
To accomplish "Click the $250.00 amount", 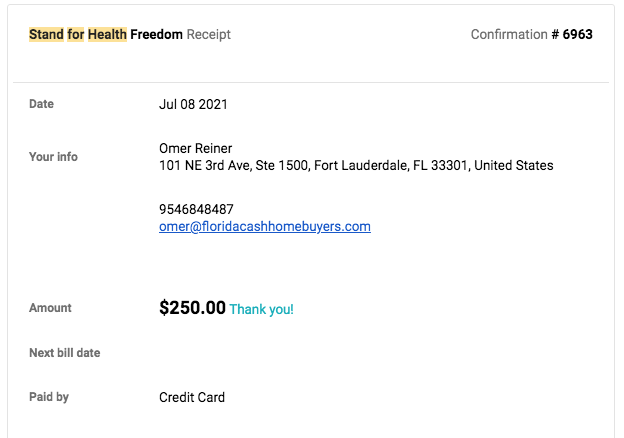I will (x=192, y=308).
